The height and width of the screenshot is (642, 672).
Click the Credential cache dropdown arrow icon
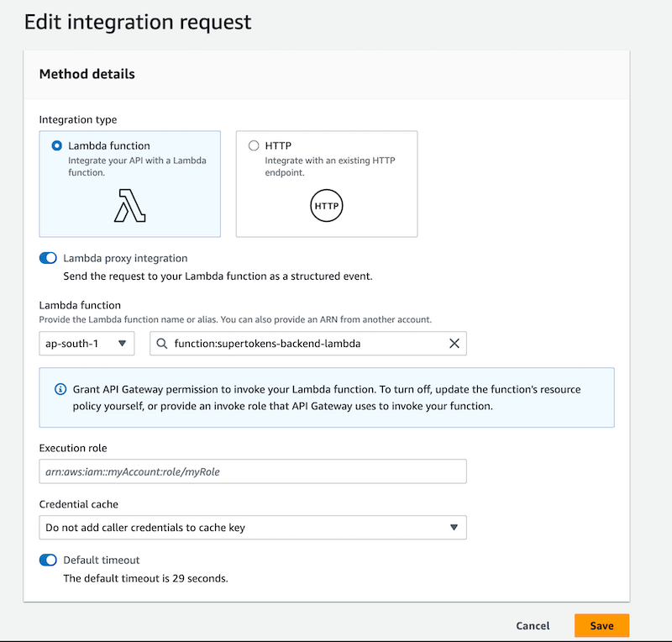pyautogui.click(x=456, y=527)
